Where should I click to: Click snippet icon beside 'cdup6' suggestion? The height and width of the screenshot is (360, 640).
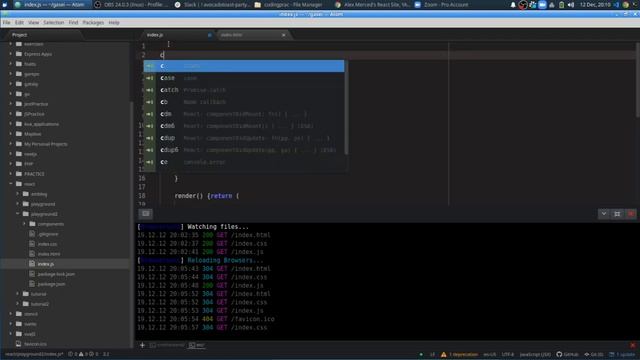point(150,150)
